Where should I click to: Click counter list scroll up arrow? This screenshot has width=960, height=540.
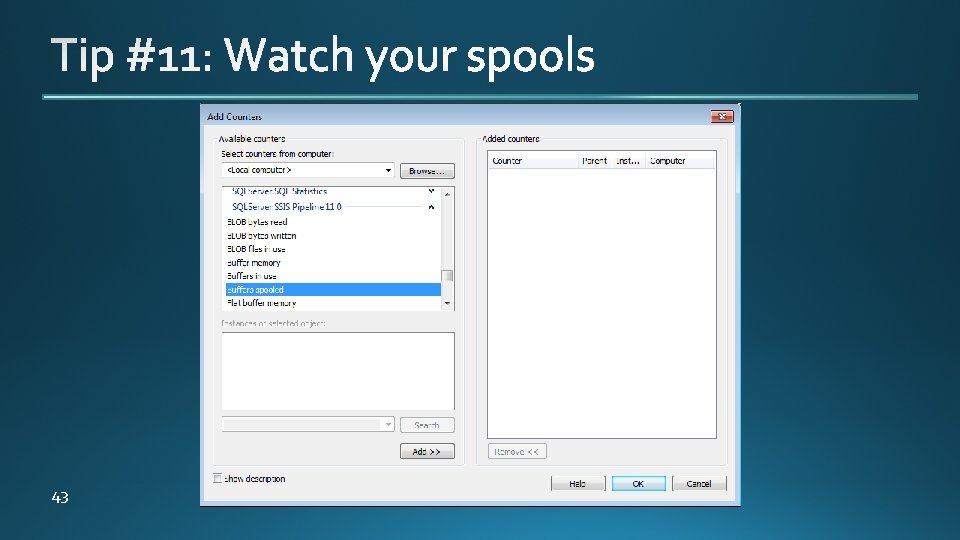click(x=448, y=193)
